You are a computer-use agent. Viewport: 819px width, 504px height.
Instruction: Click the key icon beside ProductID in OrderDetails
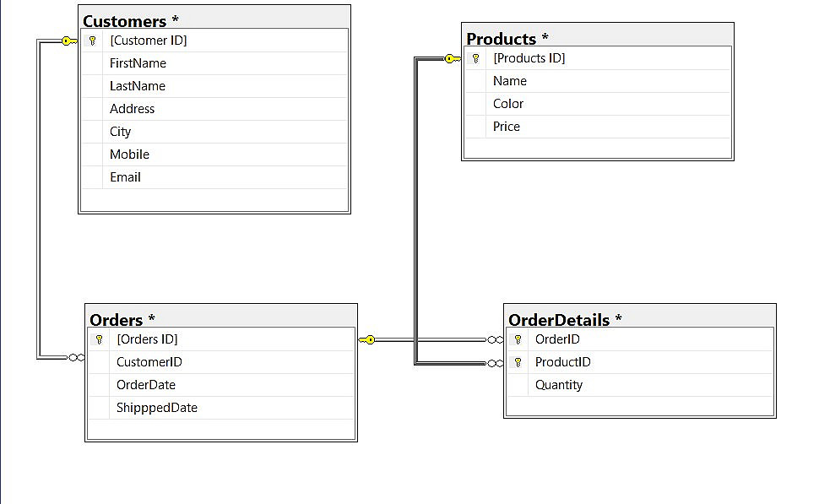(x=518, y=362)
